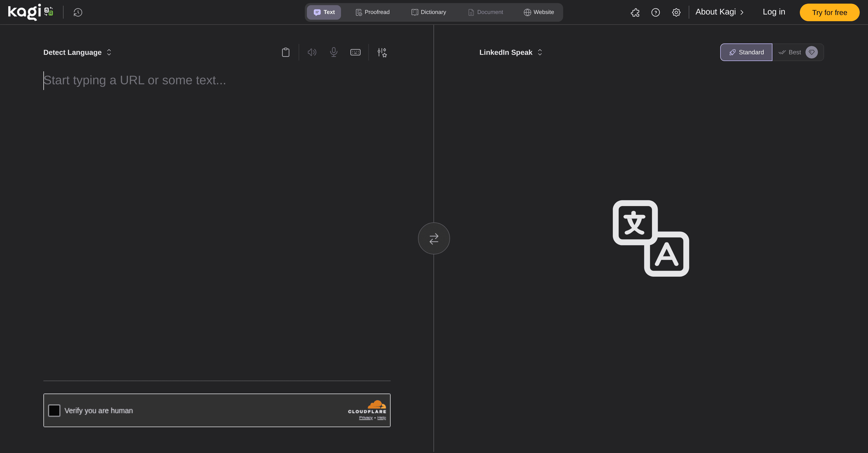
Task: Open translation history clock icon
Action: [78, 12]
